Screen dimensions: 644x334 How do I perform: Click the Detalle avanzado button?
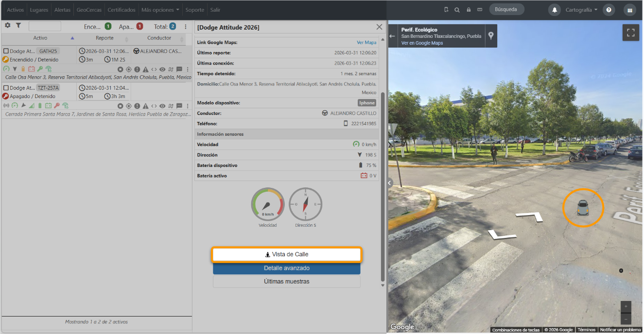[x=287, y=268]
